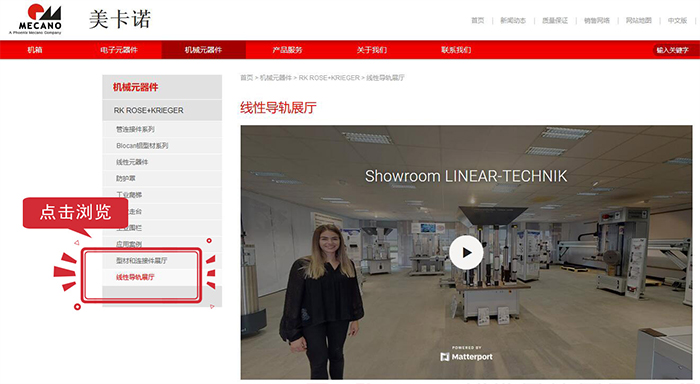Go to 关于我们 page

[x=372, y=50]
